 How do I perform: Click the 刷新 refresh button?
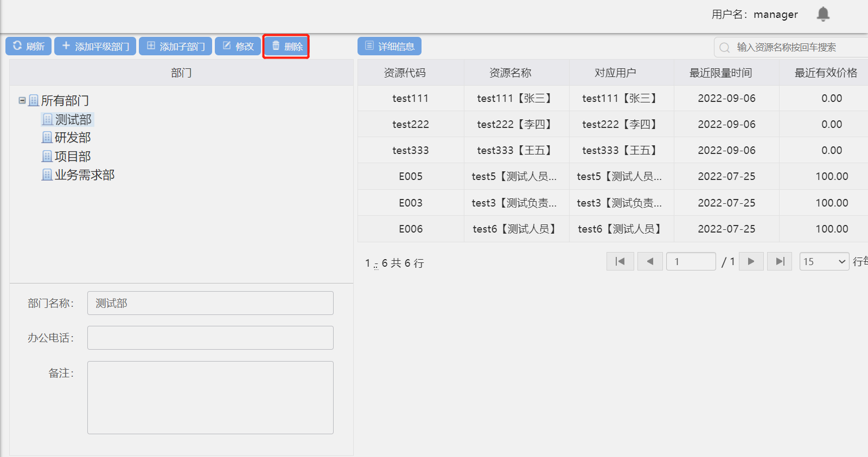point(29,47)
